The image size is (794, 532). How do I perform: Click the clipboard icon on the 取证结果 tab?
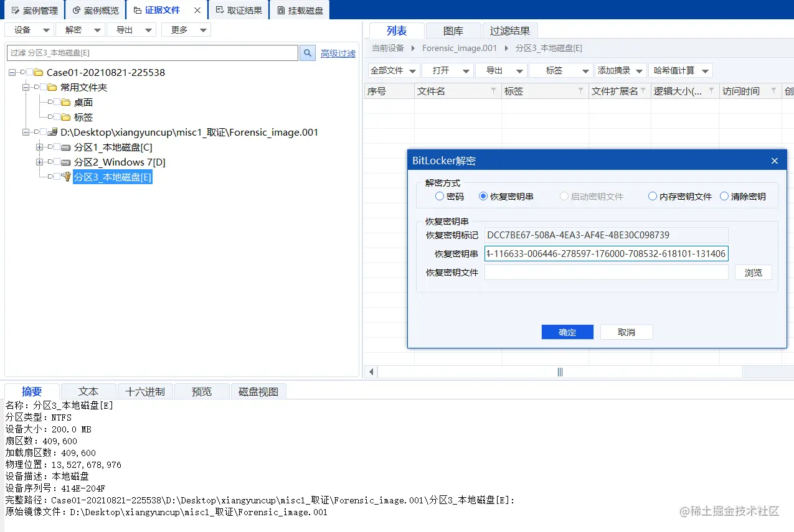(220, 9)
